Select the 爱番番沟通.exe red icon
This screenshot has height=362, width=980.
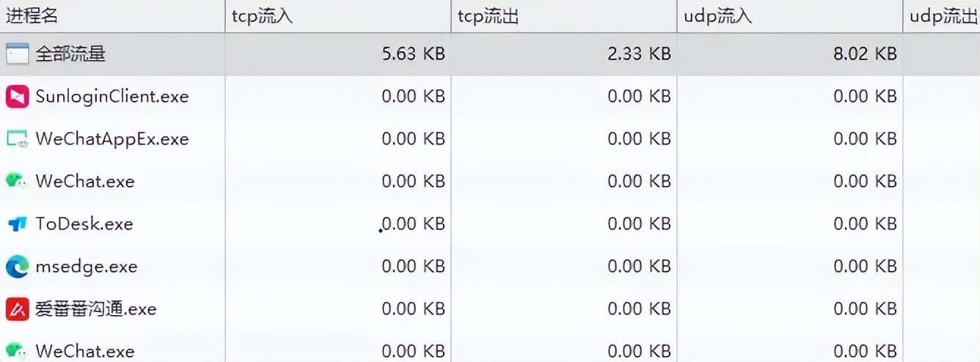click(x=17, y=309)
